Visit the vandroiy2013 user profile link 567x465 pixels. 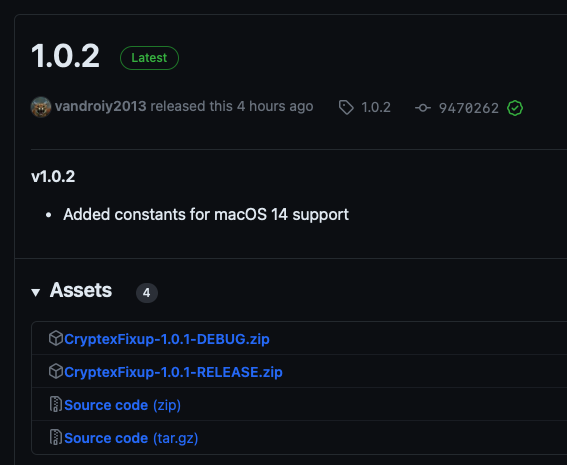coord(101,107)
